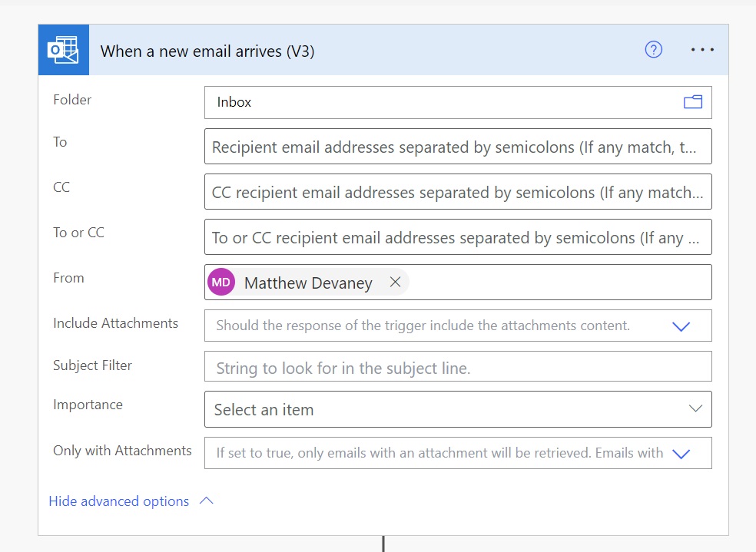Click the To recipients field
Screen dimensions: 756x552
(457, 147)
